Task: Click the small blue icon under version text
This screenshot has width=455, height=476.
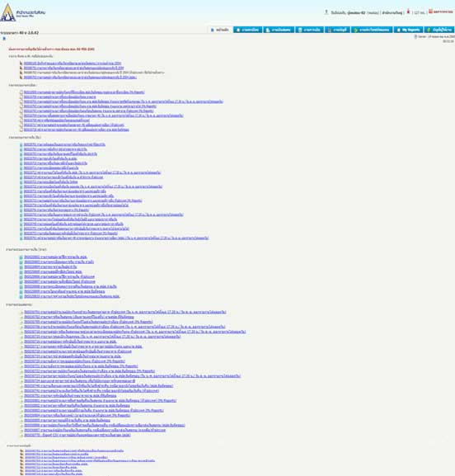Action: (x=4, y=38)
